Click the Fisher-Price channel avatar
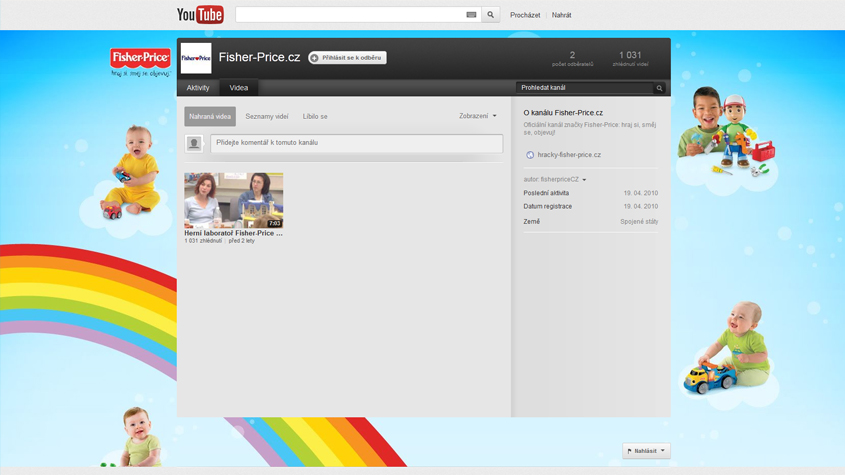 point(196,58)
